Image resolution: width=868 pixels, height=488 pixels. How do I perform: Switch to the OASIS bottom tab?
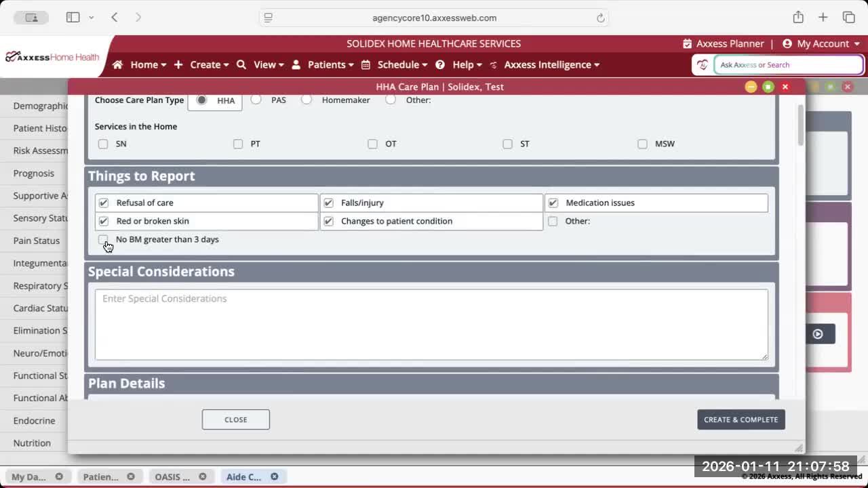tap(172, 476)
